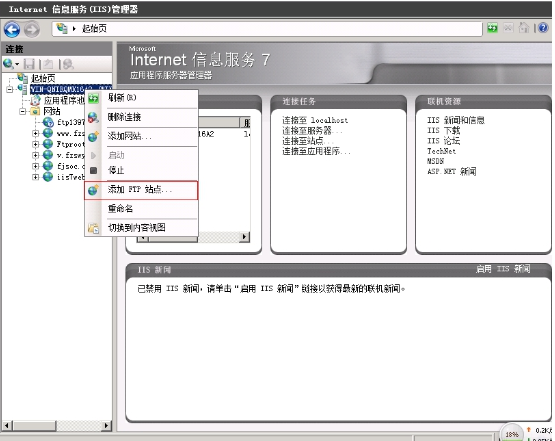Click 启用 IIS 新闻 in news header

(503, 269)
